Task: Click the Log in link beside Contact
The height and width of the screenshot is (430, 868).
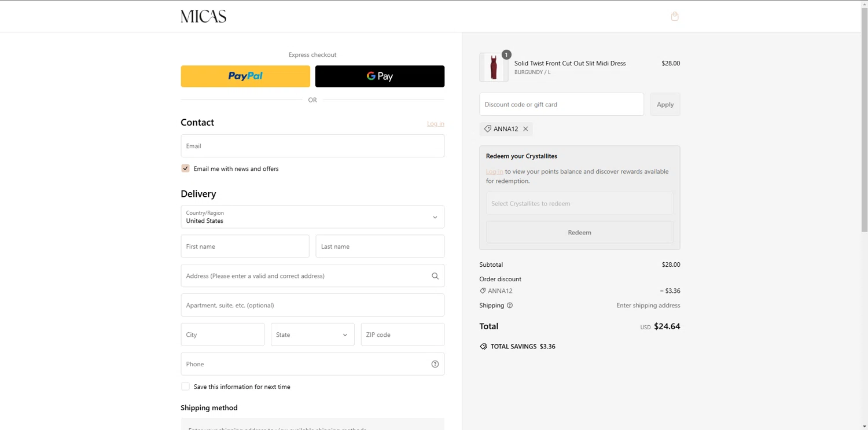Action: click(436, 124)
